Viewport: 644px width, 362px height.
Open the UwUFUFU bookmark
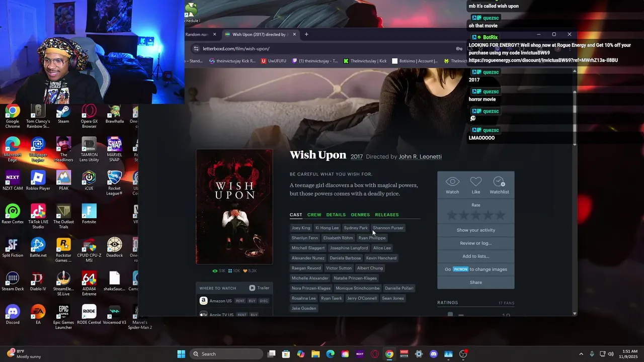pyautogui.click(x=274, y=61)
